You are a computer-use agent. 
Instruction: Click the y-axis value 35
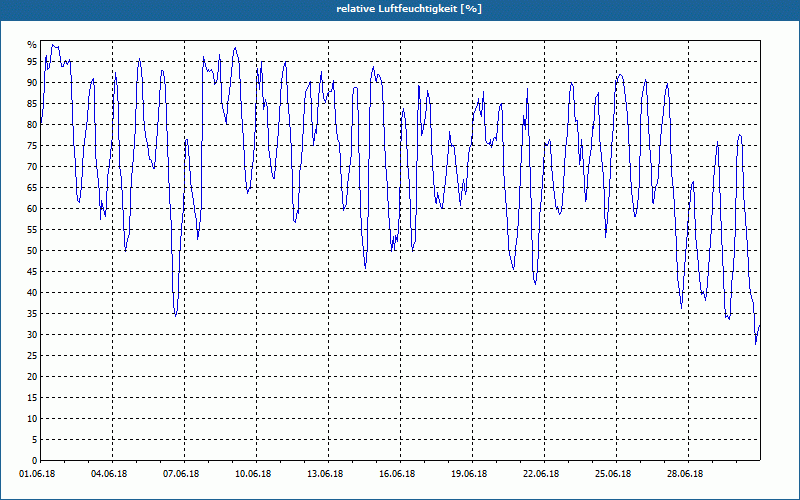point(32,314)
